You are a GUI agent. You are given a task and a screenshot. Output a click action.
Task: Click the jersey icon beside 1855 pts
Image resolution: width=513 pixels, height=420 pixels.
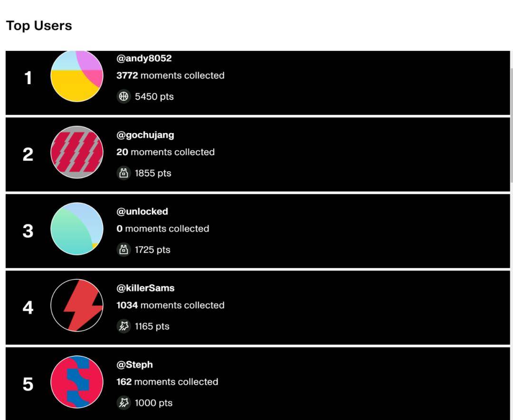point(123,173)
